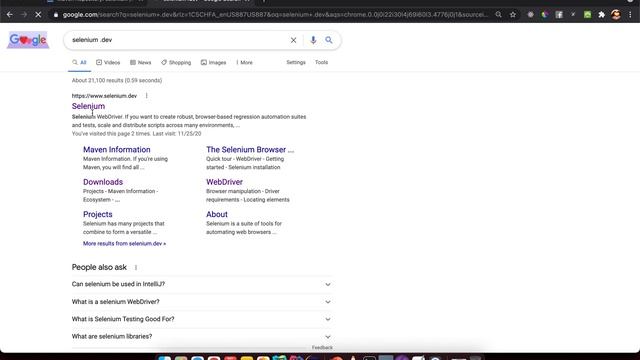Bookmark this page with the star icon
640x360 pixels.
tap(513, 15)
